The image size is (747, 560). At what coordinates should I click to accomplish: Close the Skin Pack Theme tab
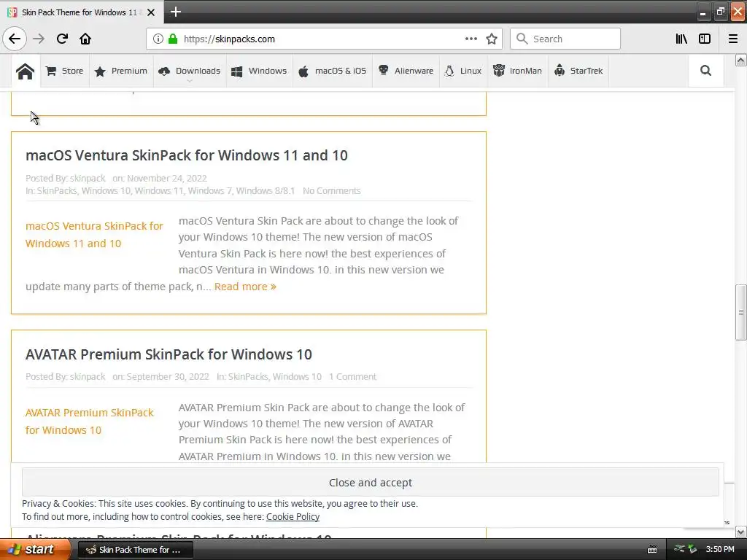coord(150,12)
